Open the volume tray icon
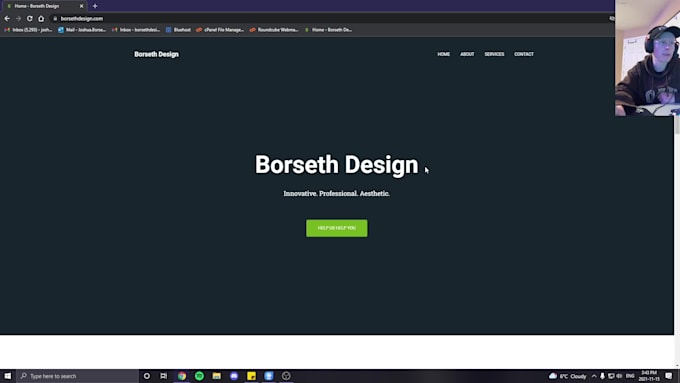Viewport: 680px width, 383px height. [x=619, y=376]
